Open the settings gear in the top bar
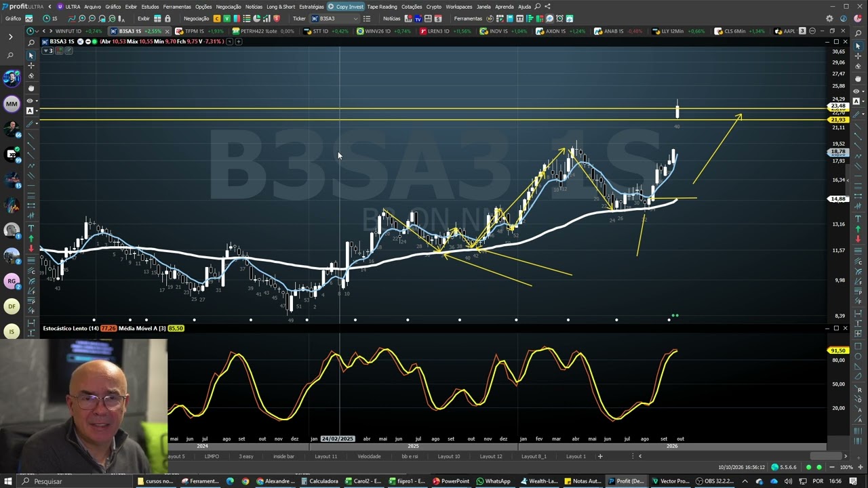This screenshot has width=868, height=488. 829,18
